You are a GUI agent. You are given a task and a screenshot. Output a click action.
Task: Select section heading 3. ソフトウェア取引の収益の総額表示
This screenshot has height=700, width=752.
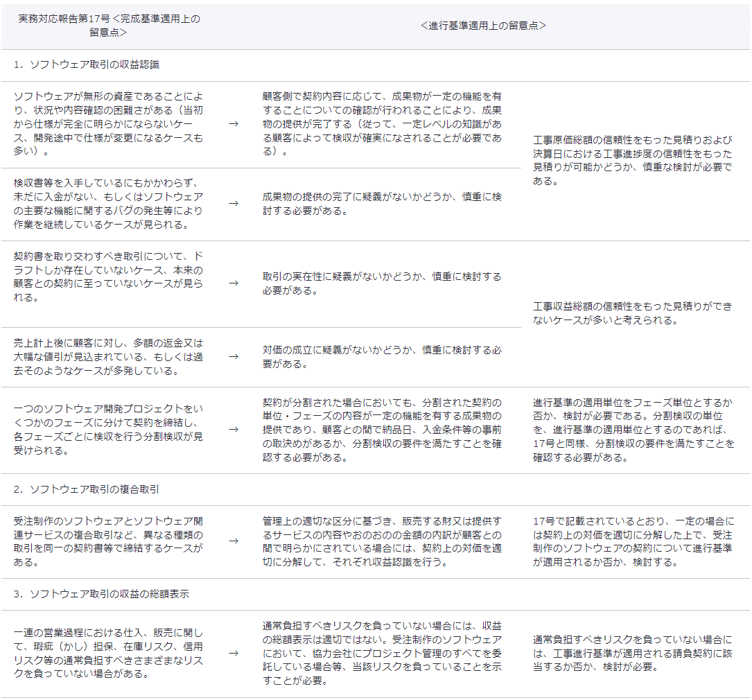click(101, 594)
